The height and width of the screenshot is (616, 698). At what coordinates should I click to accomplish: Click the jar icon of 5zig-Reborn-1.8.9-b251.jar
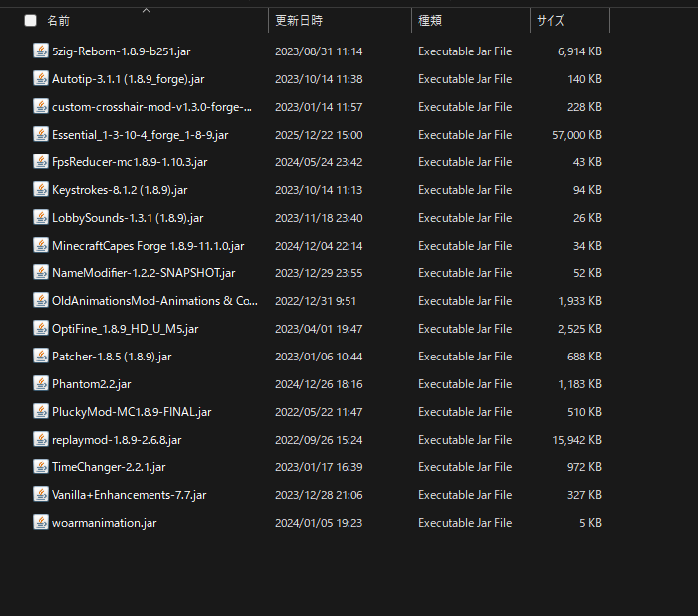pyautogui.click(x=41, y=51)
